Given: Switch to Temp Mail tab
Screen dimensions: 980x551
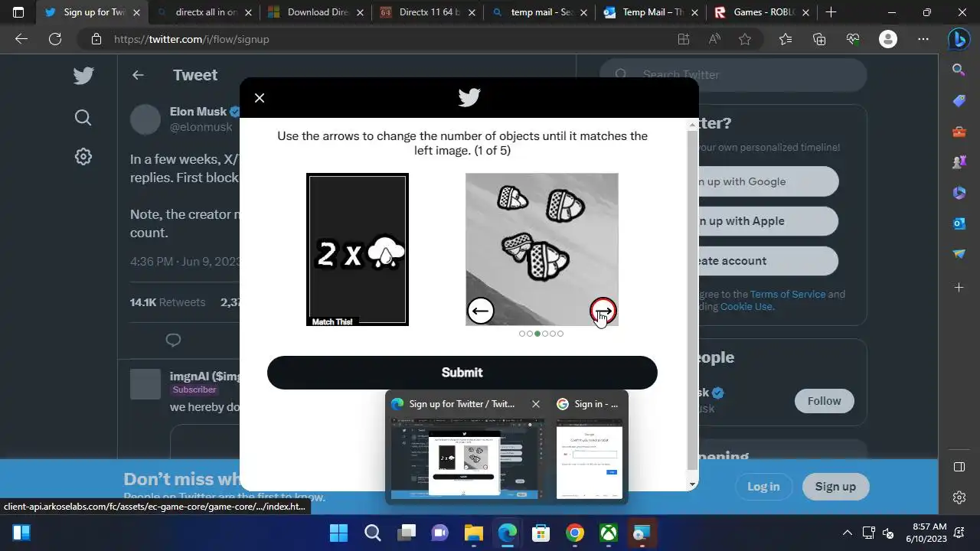Looking at the screenshot, I should [651, 12].
